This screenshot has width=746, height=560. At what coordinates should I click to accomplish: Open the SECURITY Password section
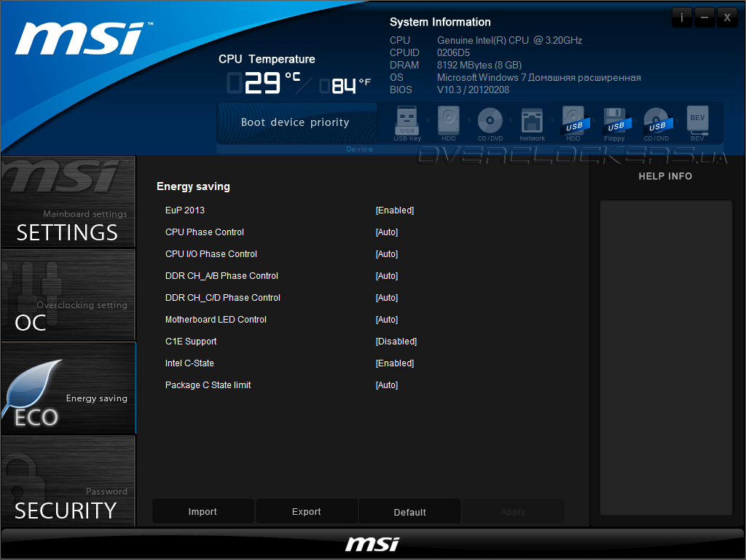point(68,481)
